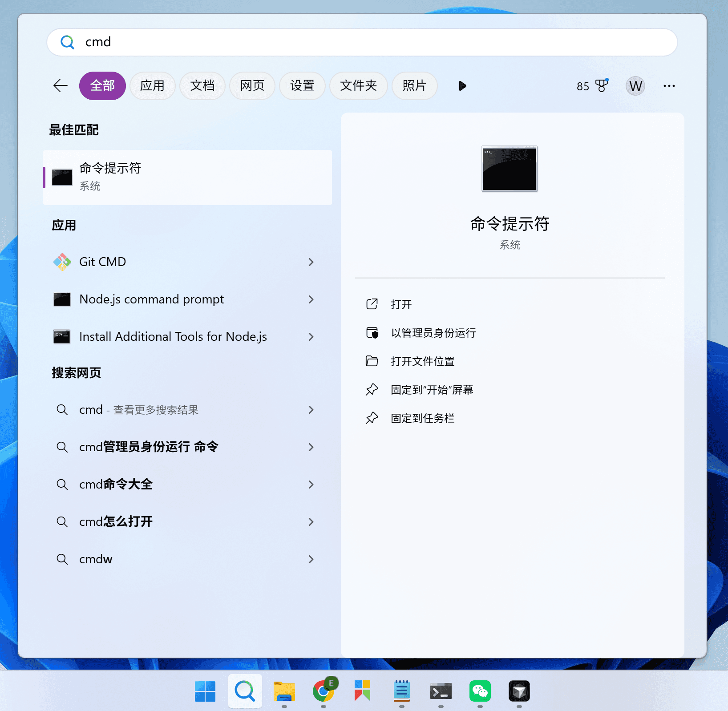This screenshot has height=711, width=728.
Task: Click 以管理员身份运行 action
Action: pyautogui.click(x=433, y=333)
